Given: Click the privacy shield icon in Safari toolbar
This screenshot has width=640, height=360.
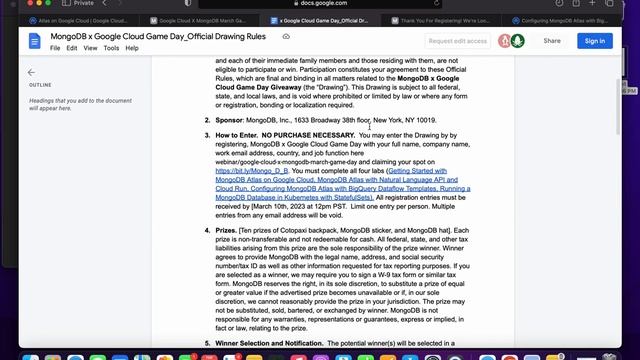Looking at the screenshot, I should (x=187, y=3).
